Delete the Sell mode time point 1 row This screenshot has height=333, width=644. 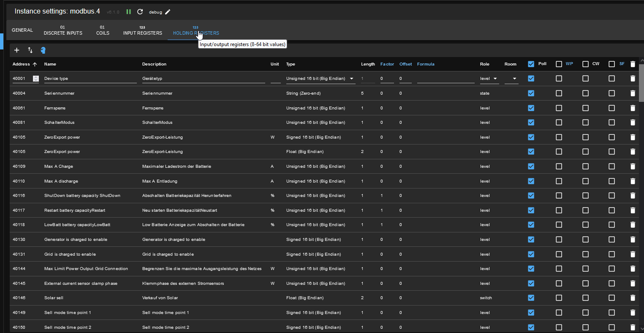coord(633,312)
